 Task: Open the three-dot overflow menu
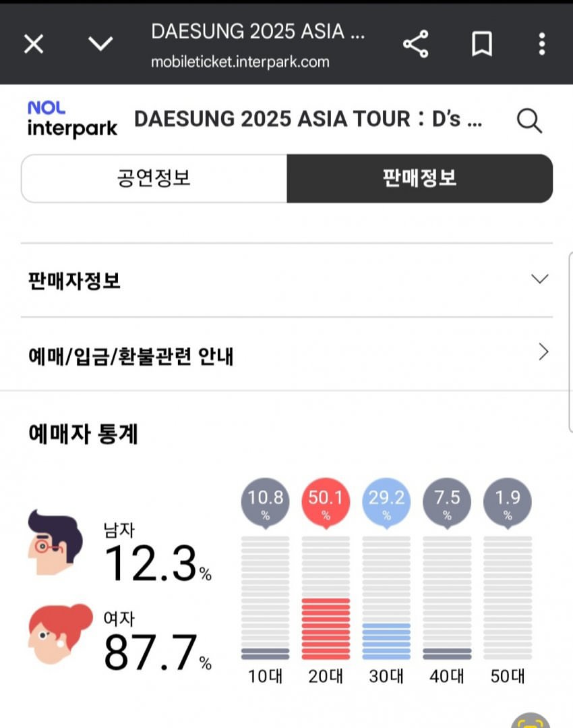click(541, 45)
